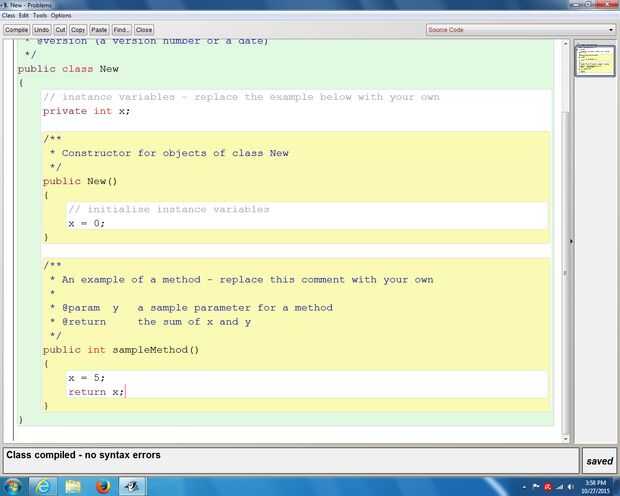Click the '@return the sum of x and y' line
The height and width of the screenshot is (496, 620).
coord(150,322)
